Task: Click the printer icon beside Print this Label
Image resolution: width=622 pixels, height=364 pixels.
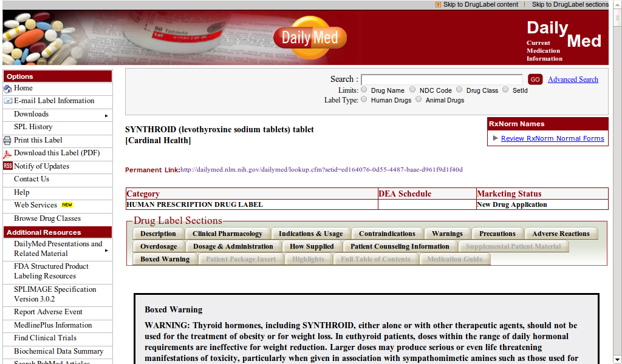Action: 7,140
